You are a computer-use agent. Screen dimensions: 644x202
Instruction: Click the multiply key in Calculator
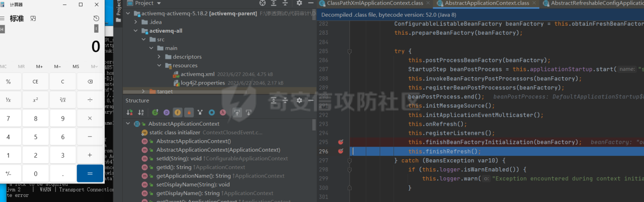pos(90,118)
